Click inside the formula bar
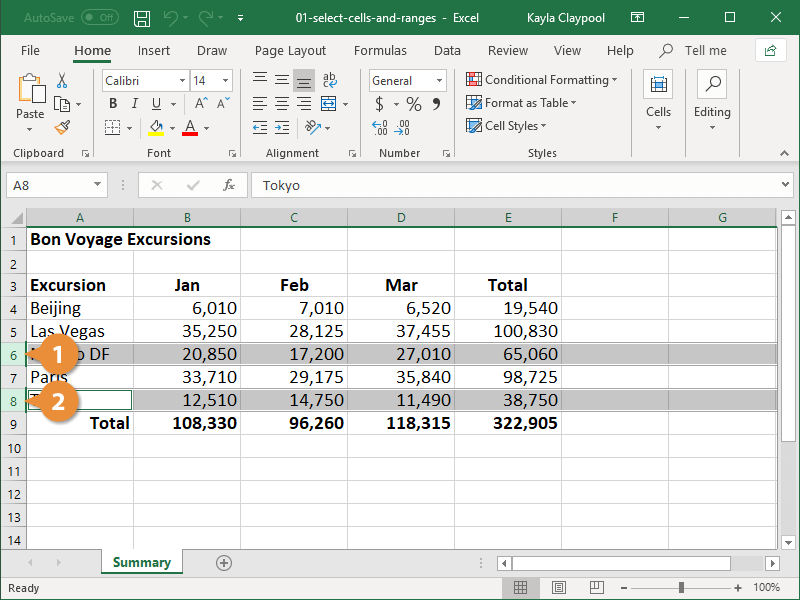The width and height of the screenshot is (800, 600). tap(400, 185)
